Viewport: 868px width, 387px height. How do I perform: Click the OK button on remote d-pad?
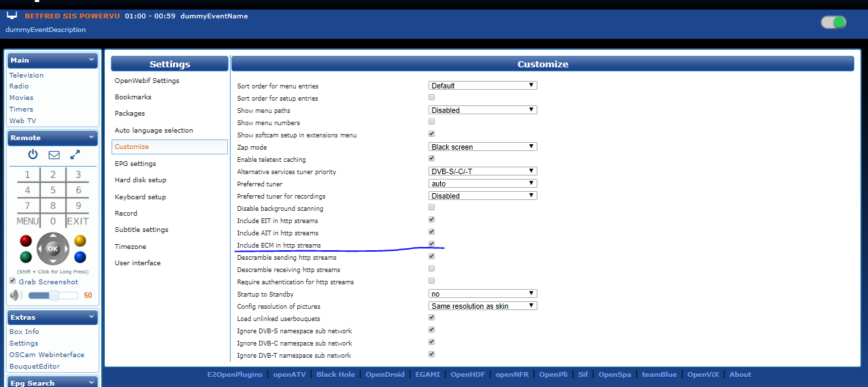pyautogui.click(x=53, y=249)
